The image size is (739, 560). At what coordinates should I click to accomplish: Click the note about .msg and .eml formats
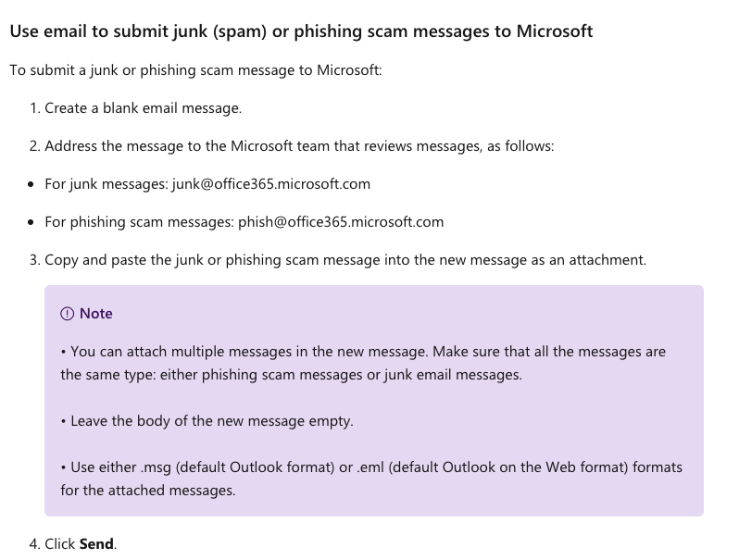click(x=371, y=479)
